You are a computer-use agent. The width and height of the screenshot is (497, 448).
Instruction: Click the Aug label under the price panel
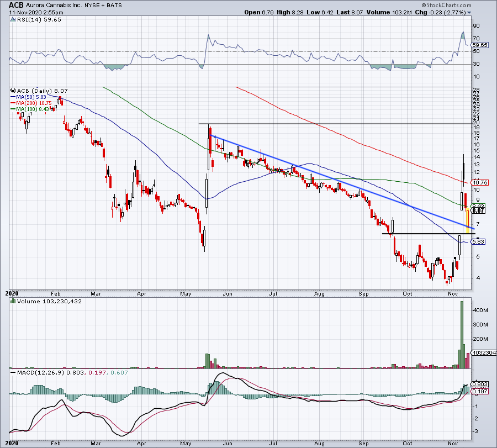pos(319,293)
